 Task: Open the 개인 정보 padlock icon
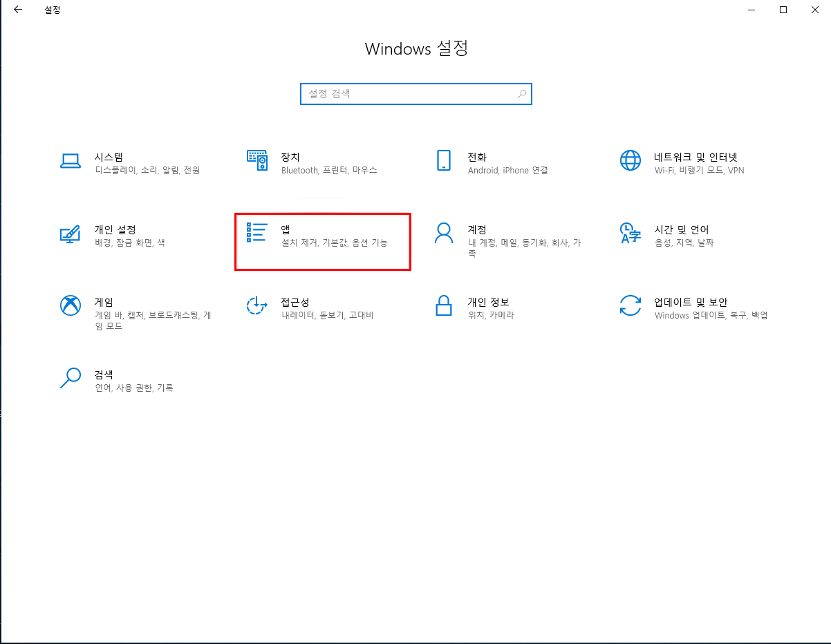[443, 305]
